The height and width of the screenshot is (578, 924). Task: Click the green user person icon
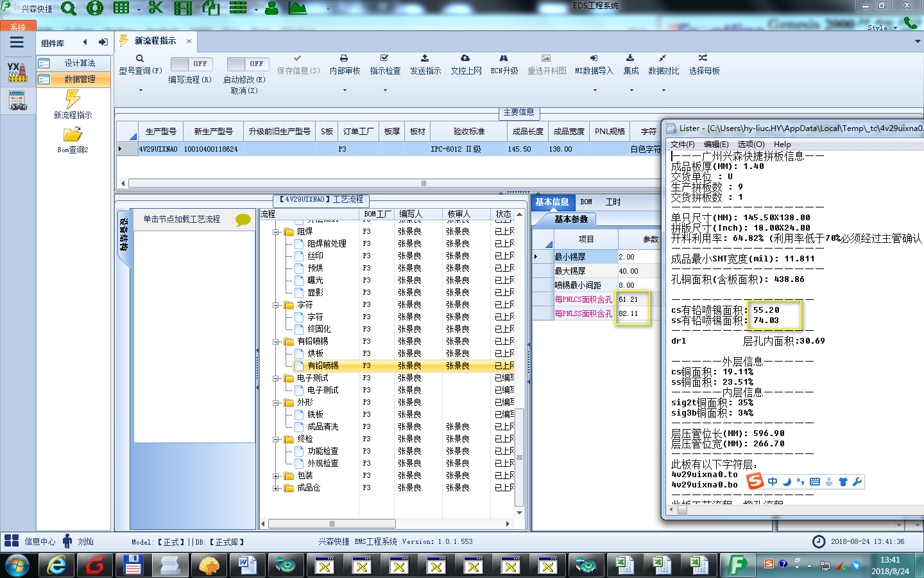click(x=272, y=8)
